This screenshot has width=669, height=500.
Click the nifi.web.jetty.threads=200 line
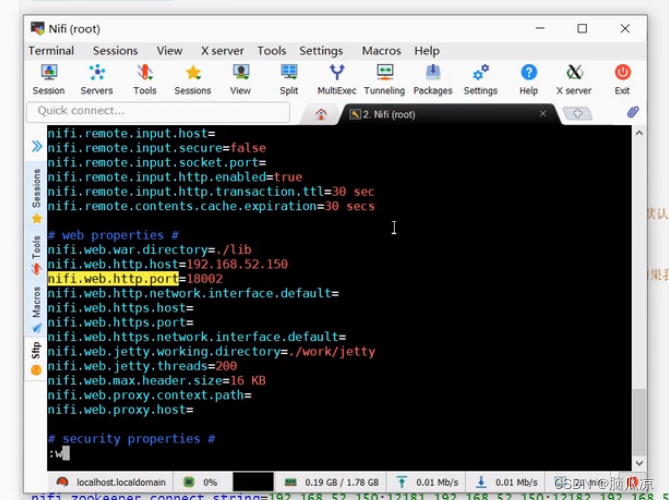(x=143, y=366)
